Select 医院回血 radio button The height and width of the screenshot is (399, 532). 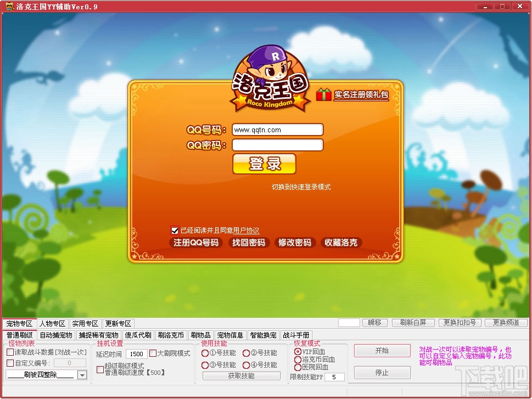[298, 368]
